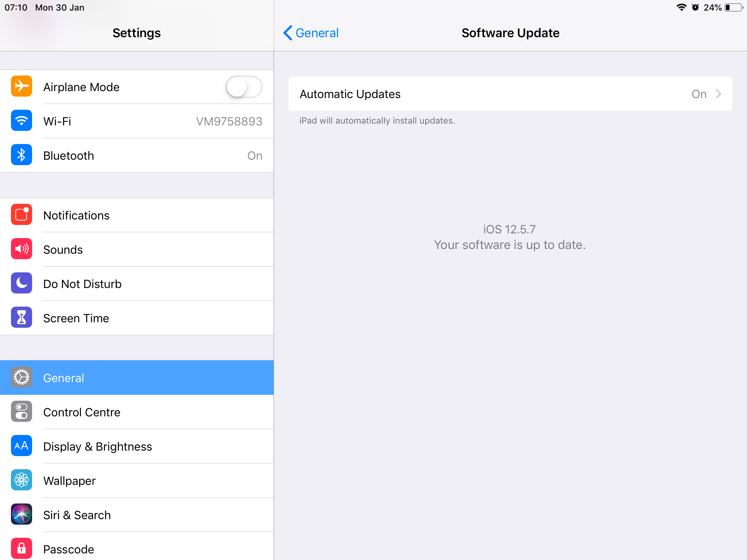Open Display & Brightness settings

tap(137, 446)
